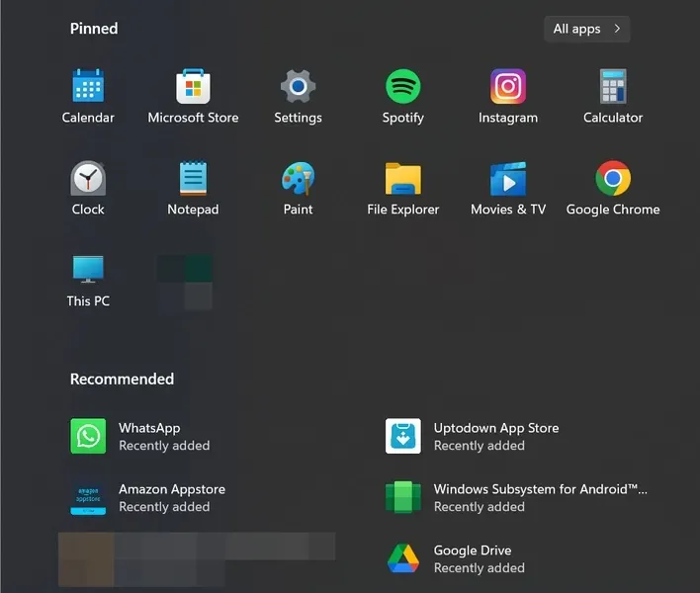
Task: Select the Windows Subsystem for Android™ text
Action: pyautogui.click(x=541, y=489)
